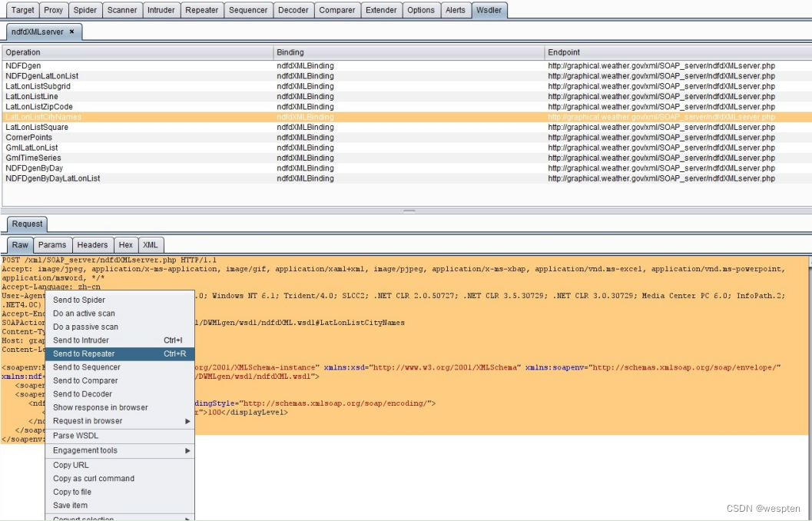Select the NDFDgen operation row
The width and height of the screenshot is (812, 521).
24,66
